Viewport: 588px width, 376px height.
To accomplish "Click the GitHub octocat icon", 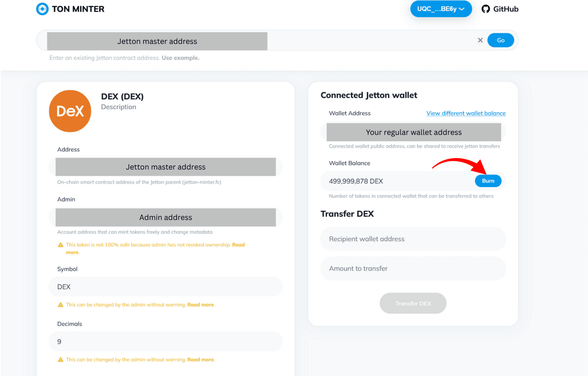I will pyautogui.click(x=485, y=9).
